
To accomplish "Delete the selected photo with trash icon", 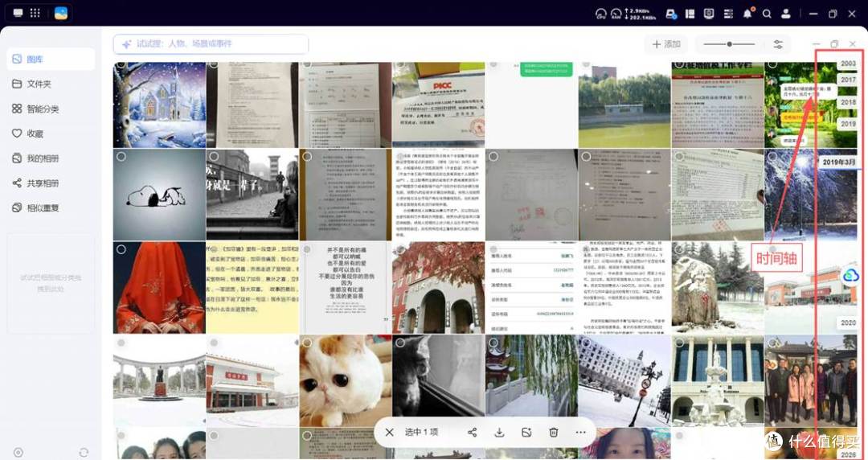I will 554,433.
